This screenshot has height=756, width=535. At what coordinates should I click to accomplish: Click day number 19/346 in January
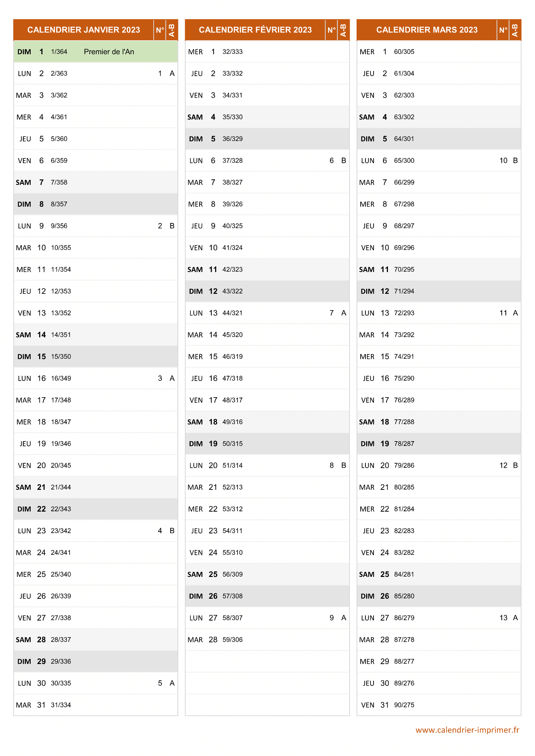pos(61,444)
